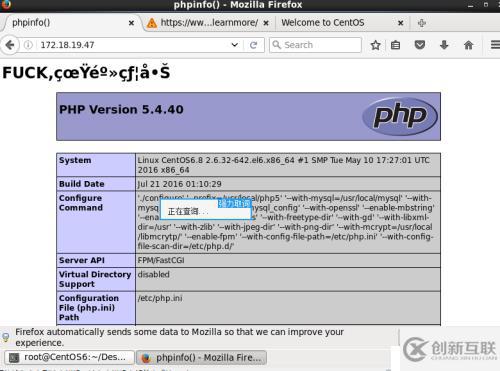Image resolution: width=500 pixels, height=371 pixels.
Task: Open the Firefox hamburger menu
Action: pyautogui.click(x=495, y=45)
